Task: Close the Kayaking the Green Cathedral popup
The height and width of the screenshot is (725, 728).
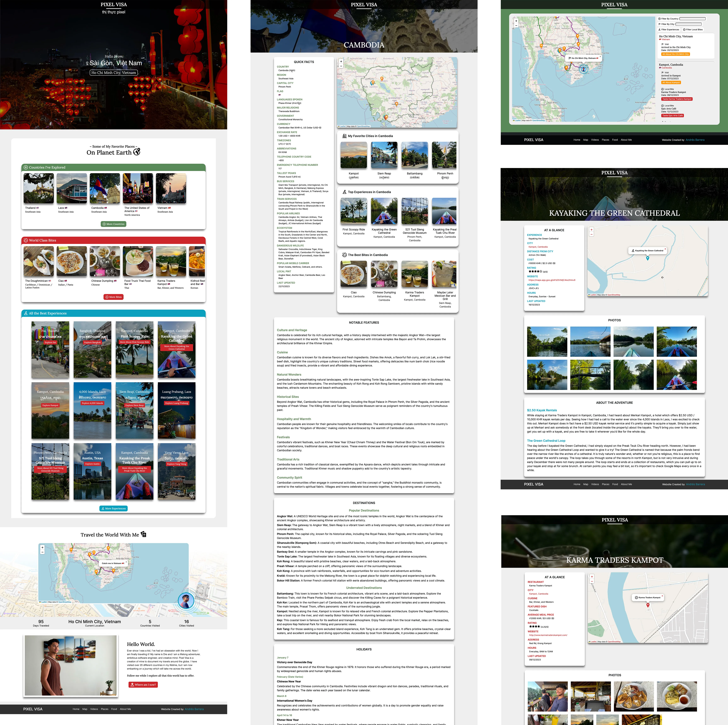Action: (665, 249)
